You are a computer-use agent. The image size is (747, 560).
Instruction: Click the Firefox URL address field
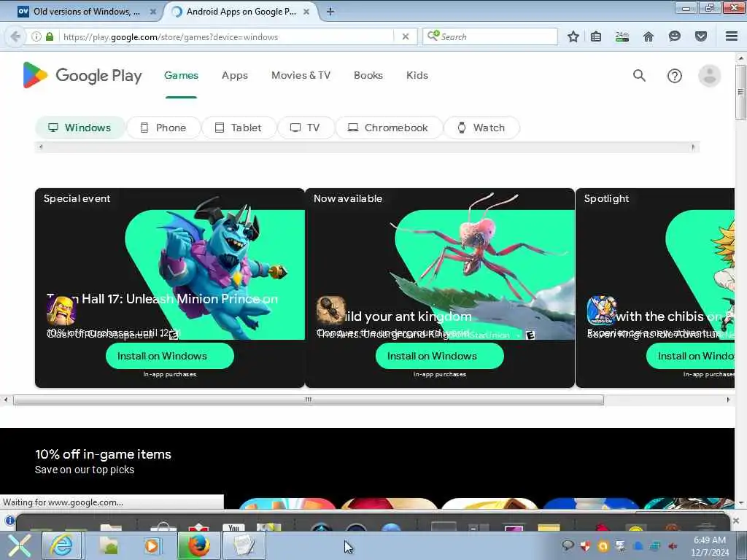(x=228, y=36)
